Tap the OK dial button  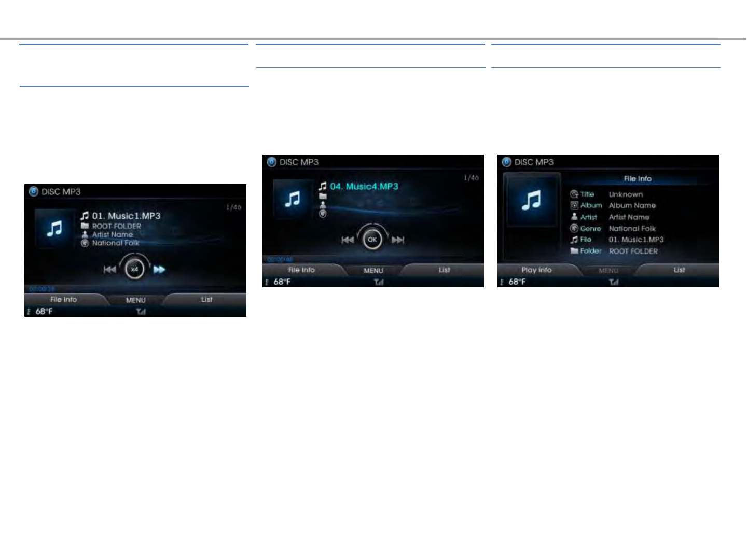[x=372, y=240]
